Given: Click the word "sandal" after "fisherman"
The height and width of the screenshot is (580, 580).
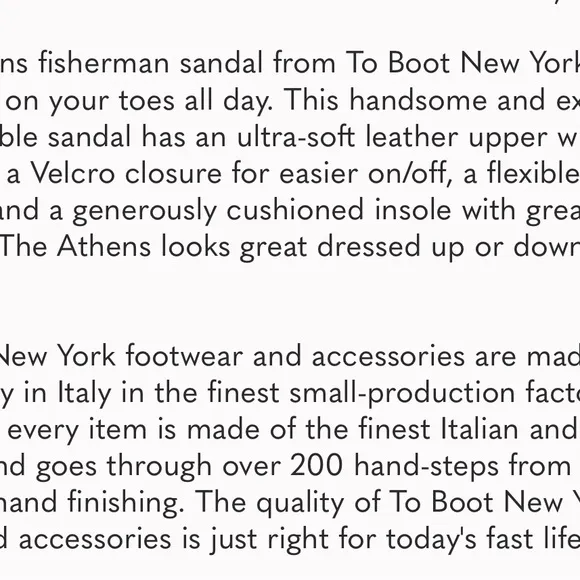Looking at the screenshot, I should [x=221, y=63].
